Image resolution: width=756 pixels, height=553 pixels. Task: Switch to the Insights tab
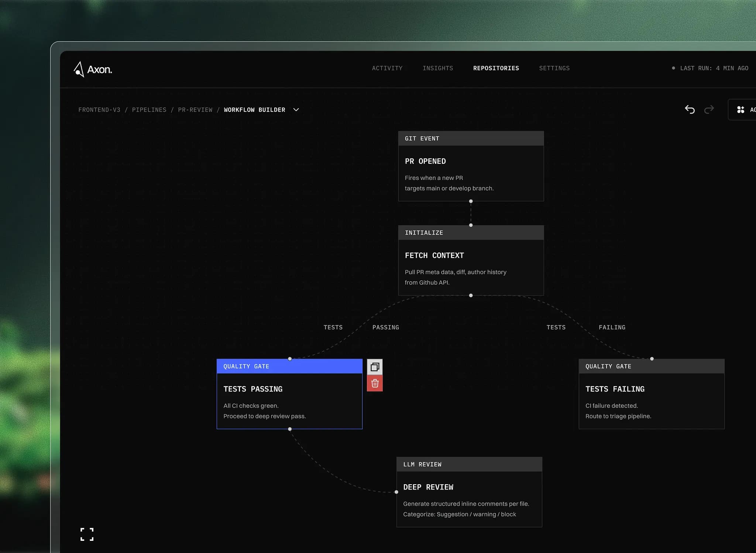(x=438, y=68)
